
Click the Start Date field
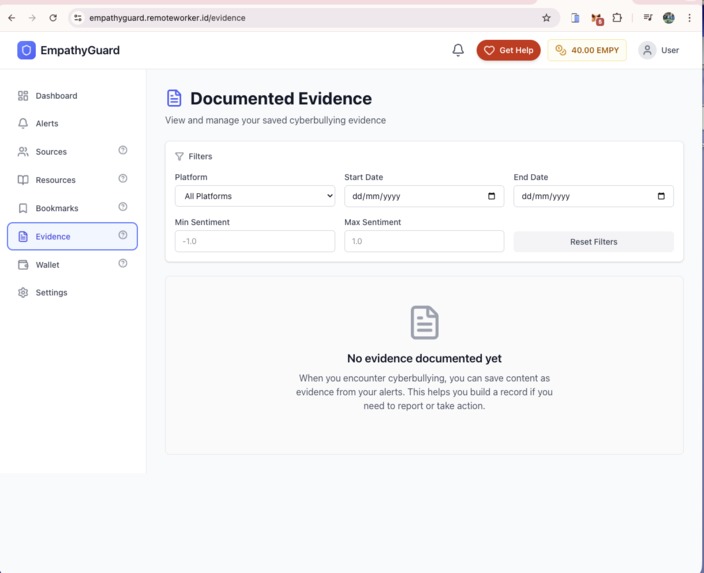pyautogui.click(x=424, y=196)
